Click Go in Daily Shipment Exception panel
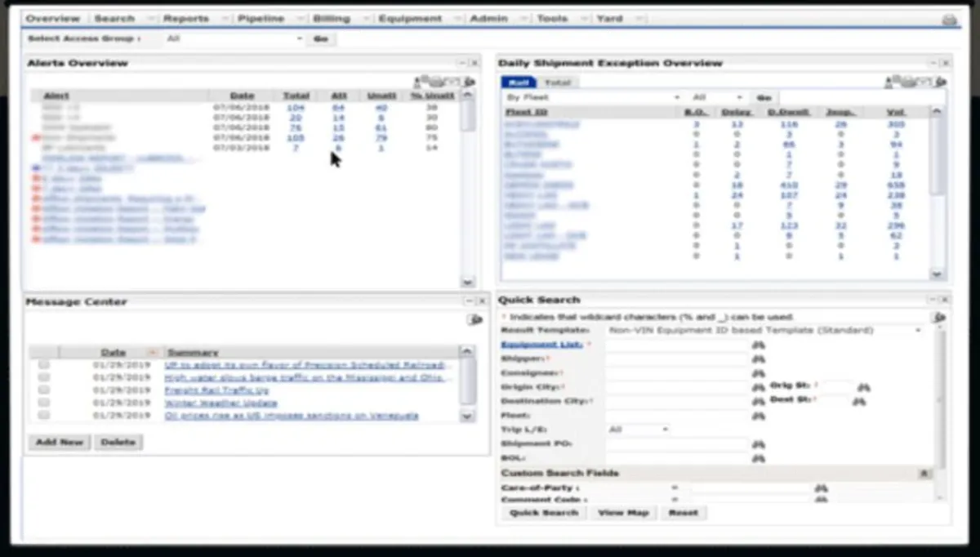This screenshot has width=980, height=557. (x=764, y=97)
